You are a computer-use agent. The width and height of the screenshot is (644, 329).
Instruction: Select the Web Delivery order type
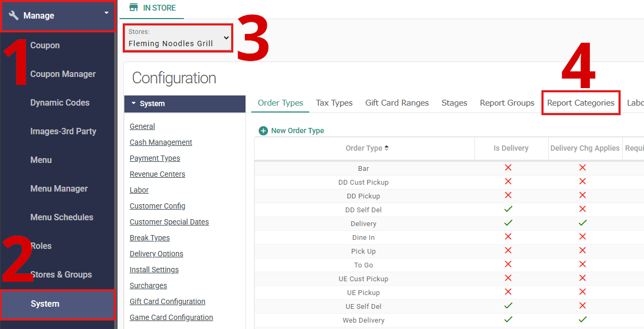[363, 320]
